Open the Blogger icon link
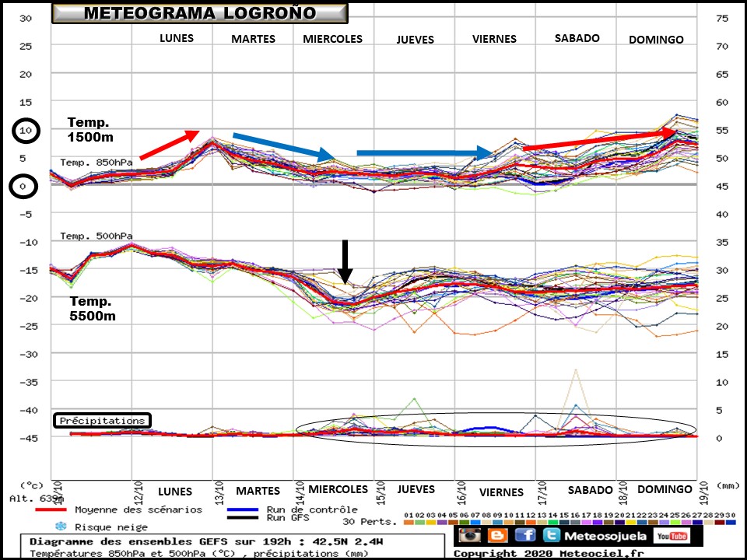Screen dimensions: 747x560 coord(497,535)
